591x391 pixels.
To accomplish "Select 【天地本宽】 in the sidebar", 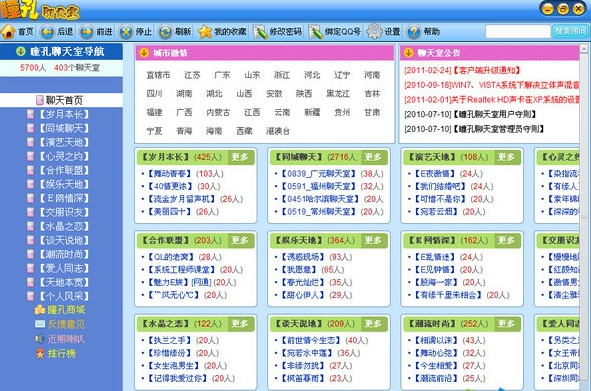I will coord(64,282).
